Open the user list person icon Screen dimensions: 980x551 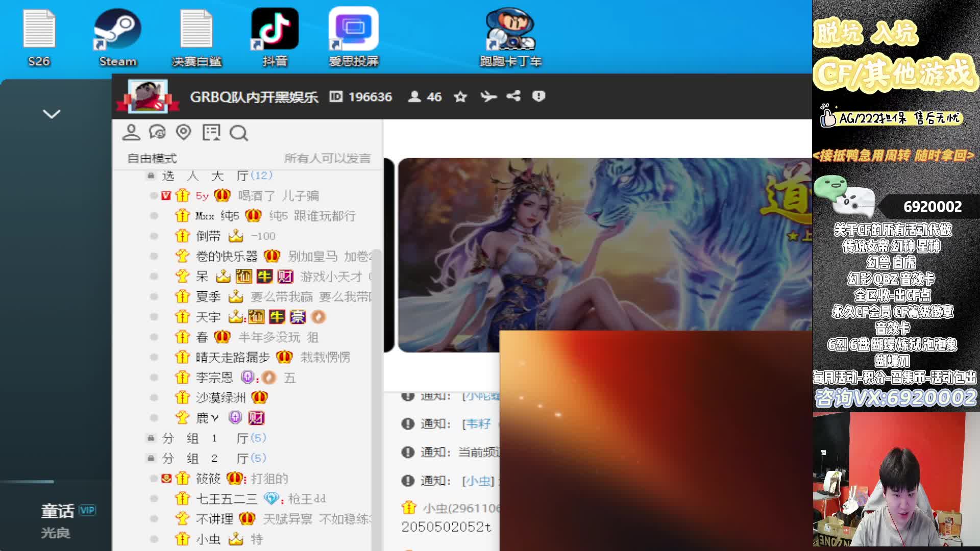(x=131, y=133)
